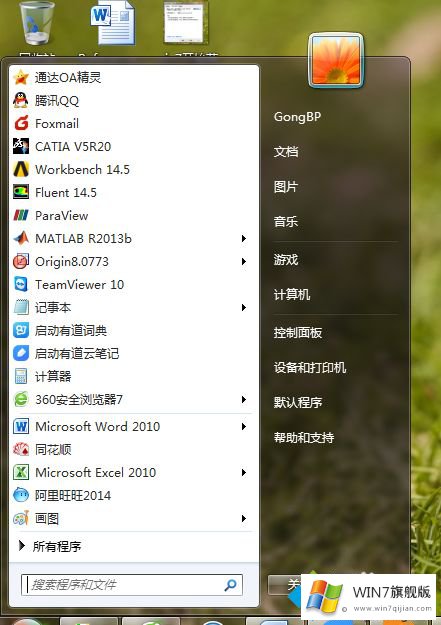This screenshot has height=625, width=441.
Task: Click the 记事本 notepad icon
Action: point(21,307)
